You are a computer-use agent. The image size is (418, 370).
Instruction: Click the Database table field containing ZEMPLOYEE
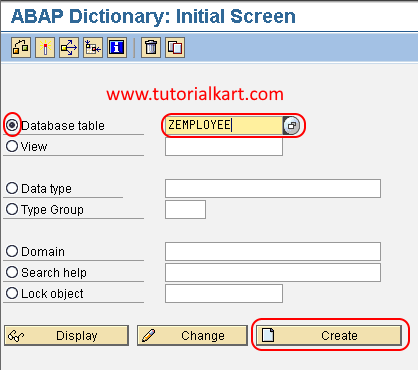pyautogui.click(x=224, y=126)
